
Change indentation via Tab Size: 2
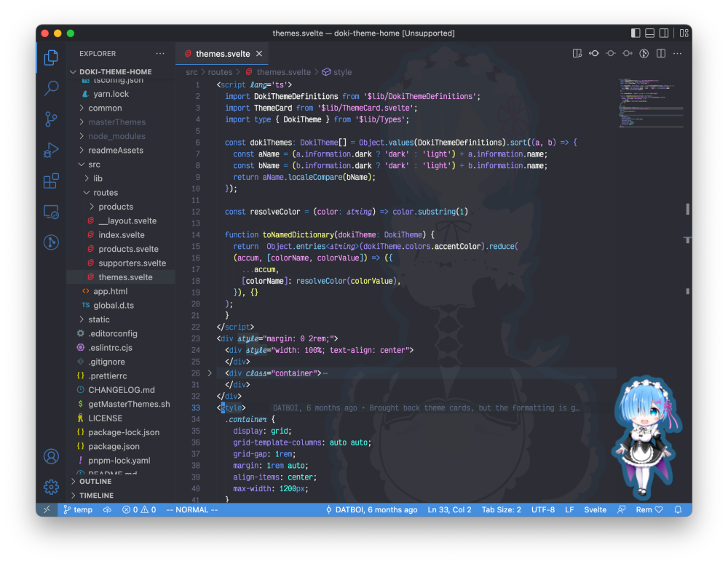501,509
